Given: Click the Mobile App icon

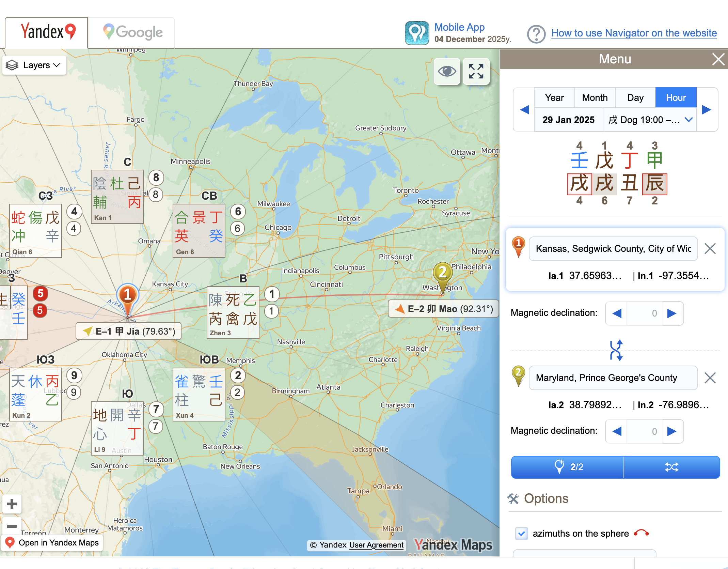Looking at the screenshot, I should (x=417, y=33).
